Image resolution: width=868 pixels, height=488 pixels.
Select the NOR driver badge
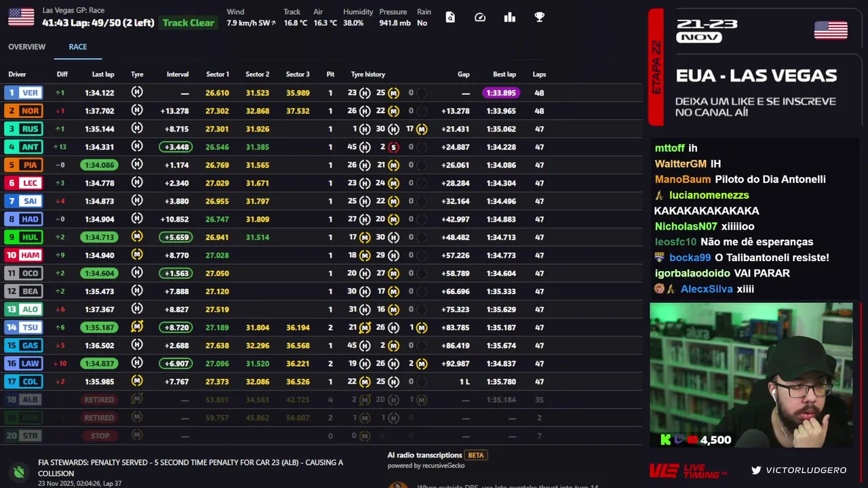click(x=24, y=110)
